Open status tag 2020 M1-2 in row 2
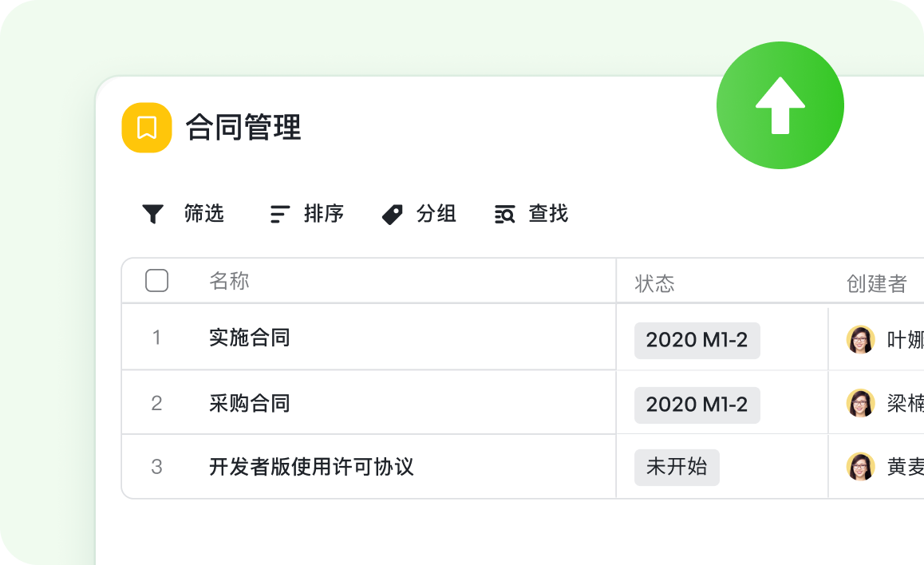924x565 pixels. (697, 405)
